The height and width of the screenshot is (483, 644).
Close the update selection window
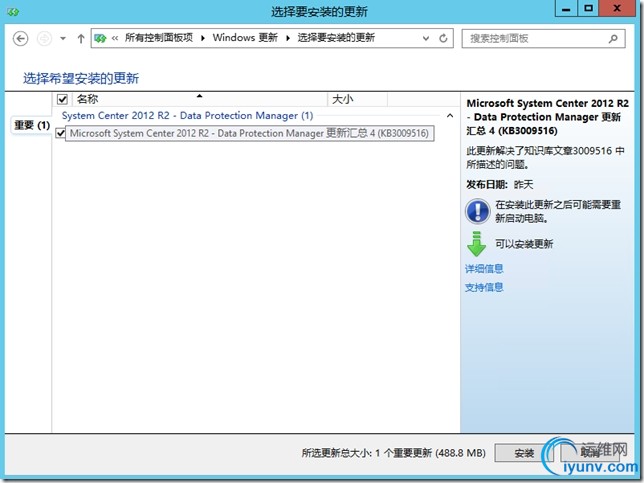616,9
